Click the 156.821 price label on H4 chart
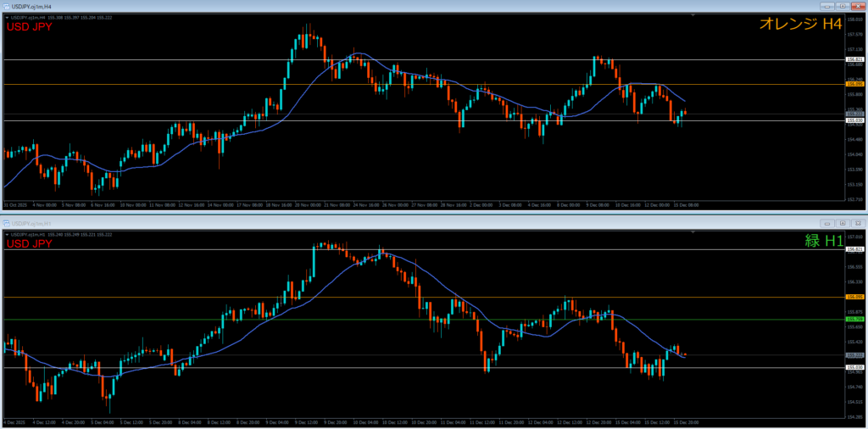Image resolution: width=868 pixels, height=429 pixels. click(854, 59)
